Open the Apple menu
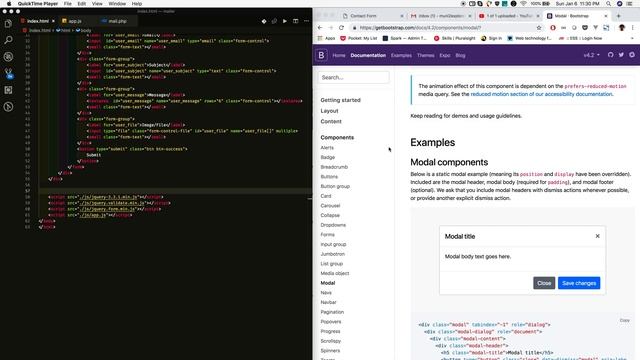This screenshot has width=640, height=360. tap(9, 4)
